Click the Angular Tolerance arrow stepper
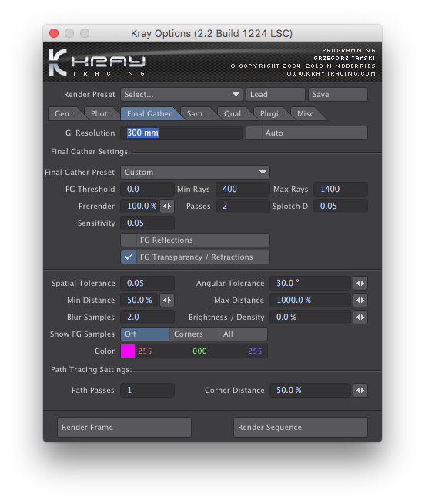This screenshot has height=504, width=425. pos(360,283)
